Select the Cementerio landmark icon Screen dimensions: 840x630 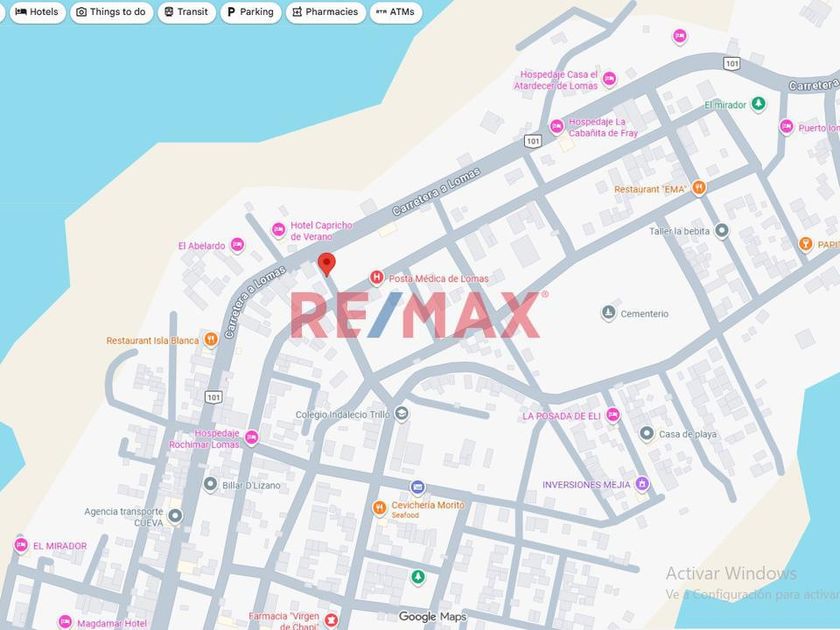point(608,313)
